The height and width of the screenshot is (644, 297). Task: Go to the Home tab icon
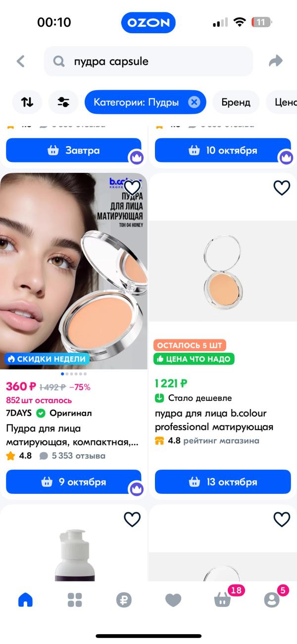(x=25, y=600)
